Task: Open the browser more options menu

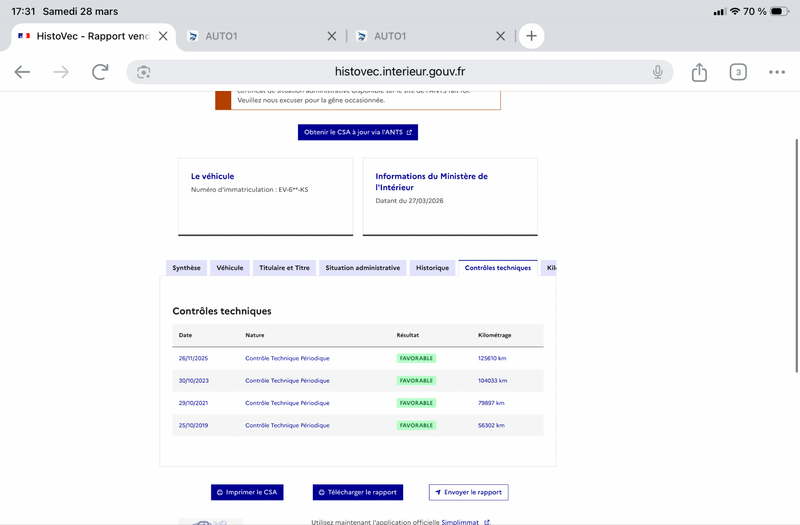Action: 777,72
